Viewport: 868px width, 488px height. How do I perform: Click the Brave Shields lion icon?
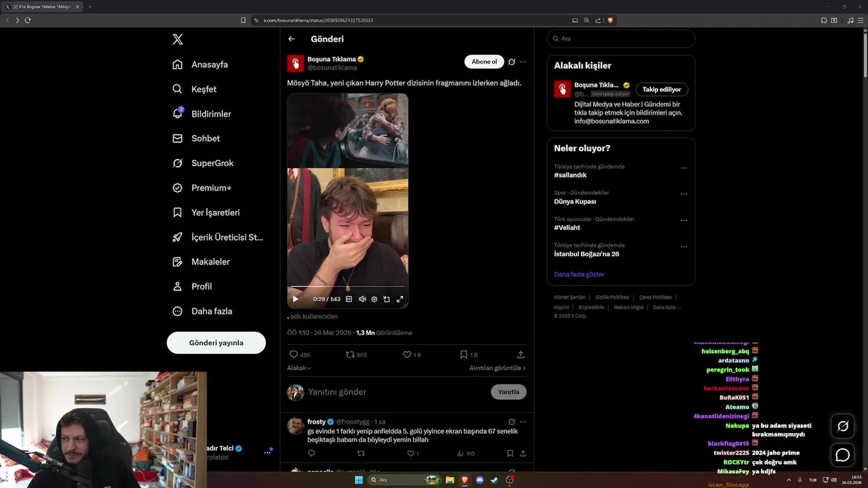tap(610, 20)
